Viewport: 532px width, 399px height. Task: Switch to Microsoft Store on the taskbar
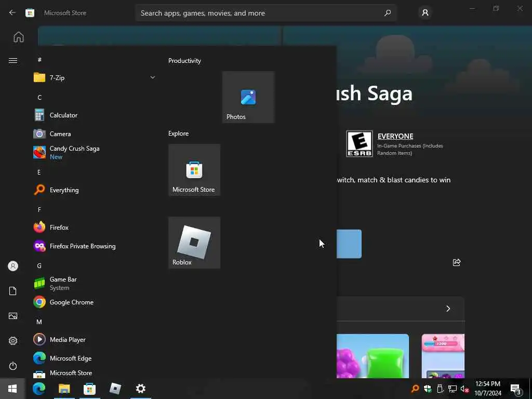[89, 389]
